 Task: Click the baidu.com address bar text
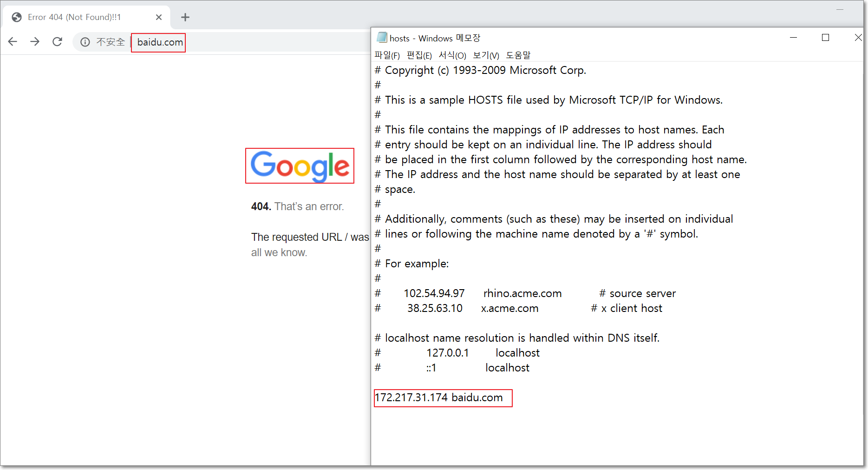pyautogui.click(x=160, y=42)
